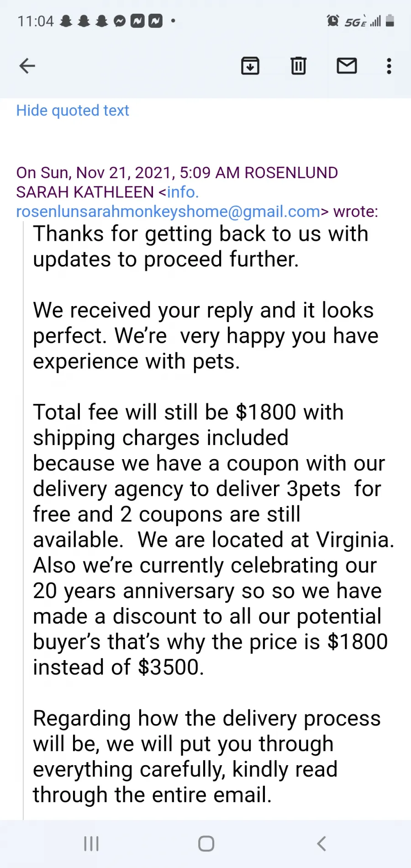Tap the 'info.' part of sender link
Image resolution: width=411 pixels, height=868 pixels.
coord(183,192)
